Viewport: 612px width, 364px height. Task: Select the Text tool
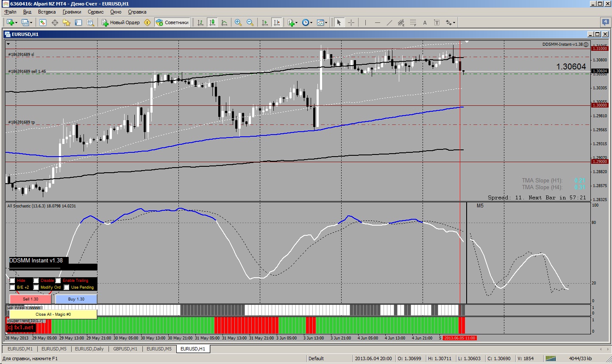click(x=425, y=22)
